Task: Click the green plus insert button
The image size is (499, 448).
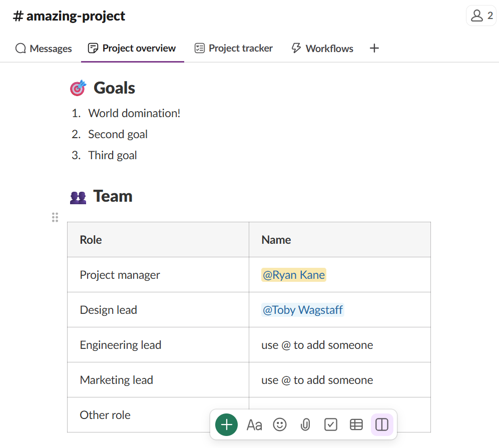Action: coord(226,425)
